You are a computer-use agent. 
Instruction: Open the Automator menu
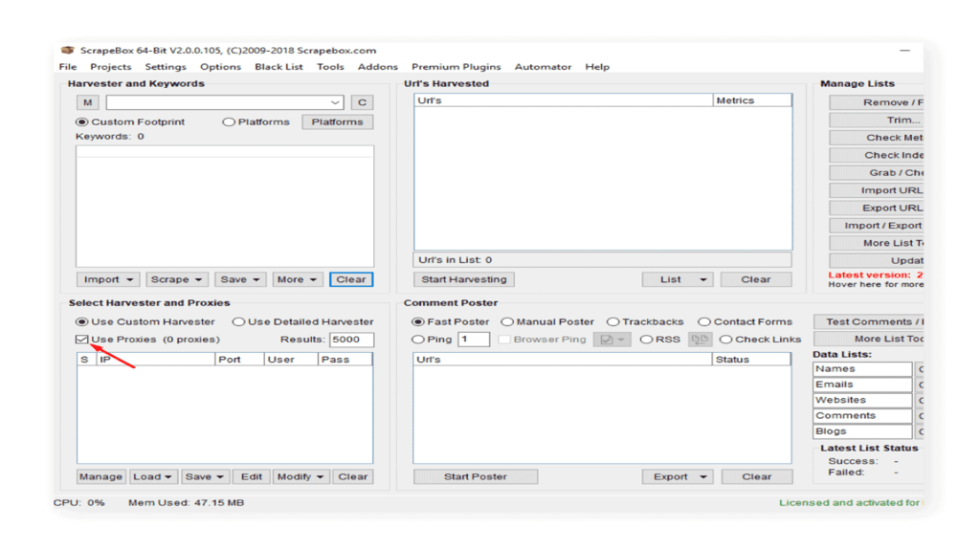(x=544, y=67)
